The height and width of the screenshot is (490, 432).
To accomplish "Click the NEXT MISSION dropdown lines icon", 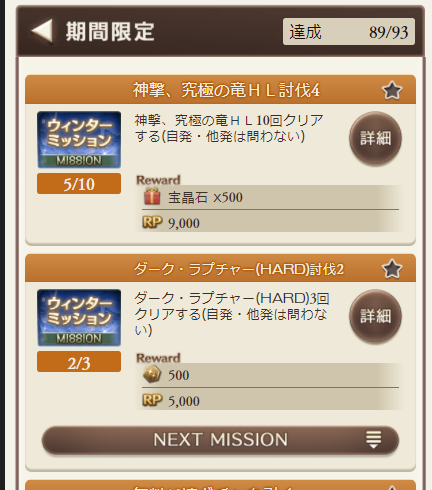I will [373, 439].
